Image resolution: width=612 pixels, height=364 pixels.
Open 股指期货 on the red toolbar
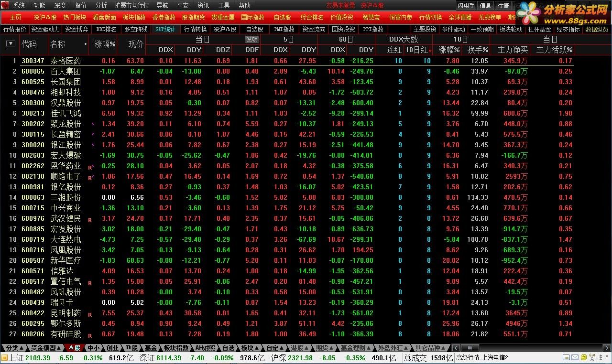[194, 17]
